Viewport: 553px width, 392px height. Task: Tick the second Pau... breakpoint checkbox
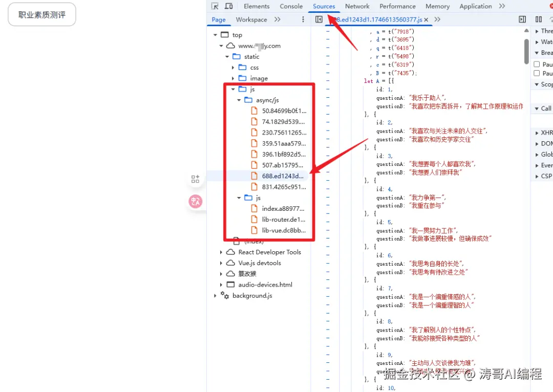(x=537, y=73)
